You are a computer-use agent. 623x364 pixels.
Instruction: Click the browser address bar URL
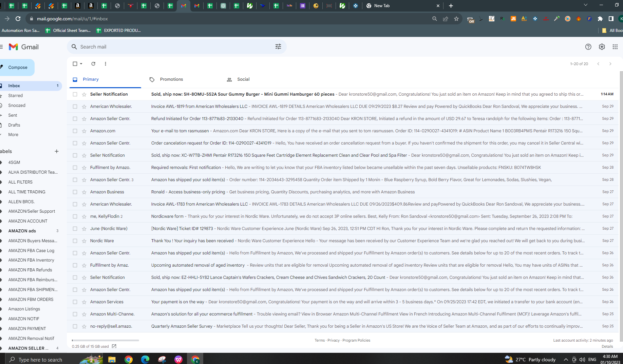[72, 19]
